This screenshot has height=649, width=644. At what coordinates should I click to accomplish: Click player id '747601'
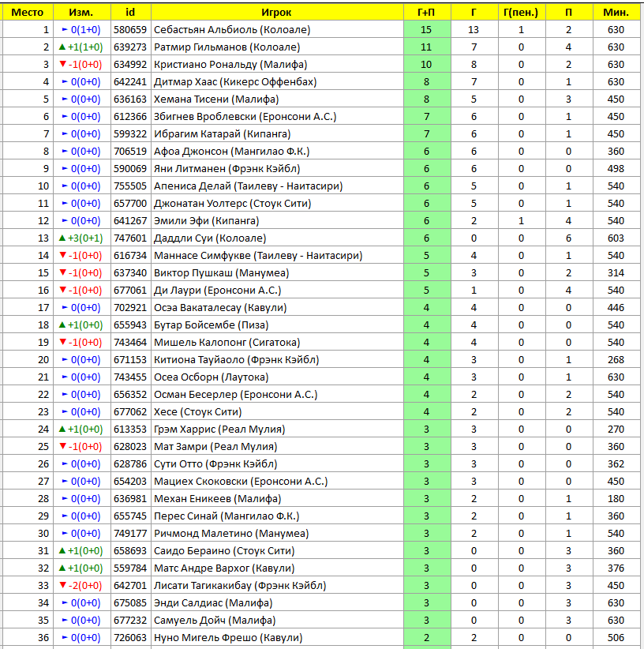130,238
